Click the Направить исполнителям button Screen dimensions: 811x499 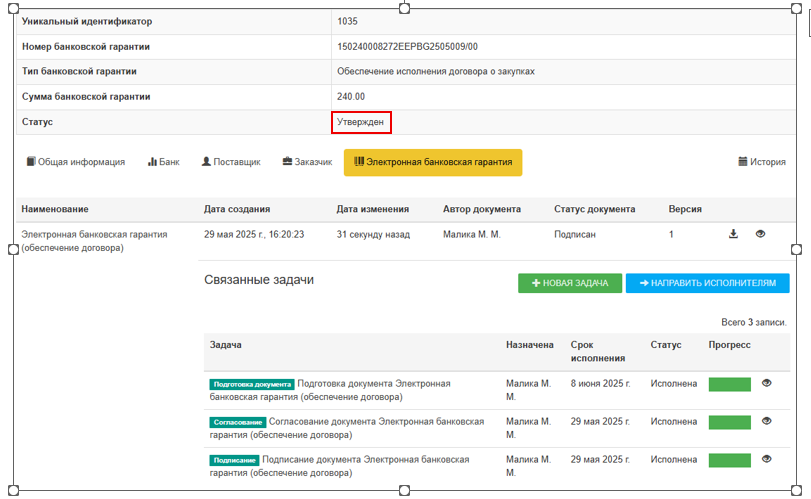pyautogui.click(x=707, y=284)
